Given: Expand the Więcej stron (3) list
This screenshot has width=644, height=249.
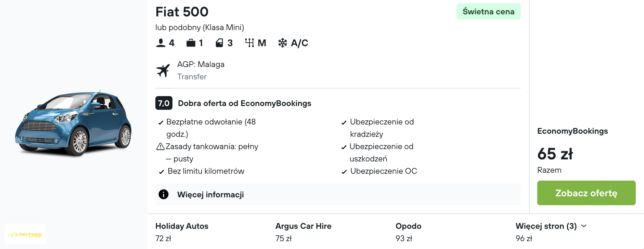Looking at the screenshot, I should (x=551, y=226).
